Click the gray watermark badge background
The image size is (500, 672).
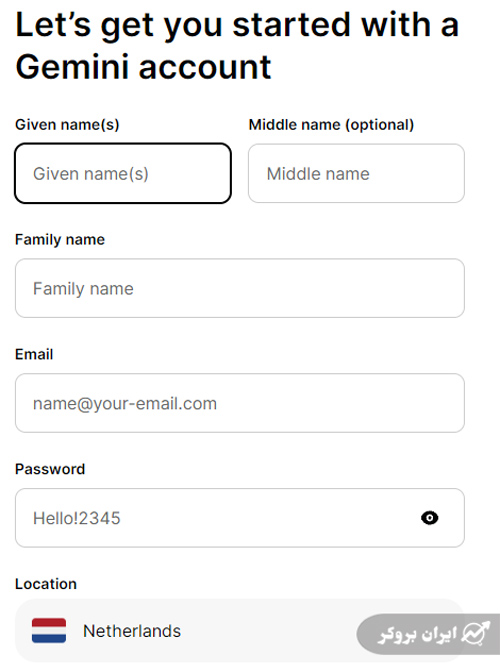click(x=428, y=634)
